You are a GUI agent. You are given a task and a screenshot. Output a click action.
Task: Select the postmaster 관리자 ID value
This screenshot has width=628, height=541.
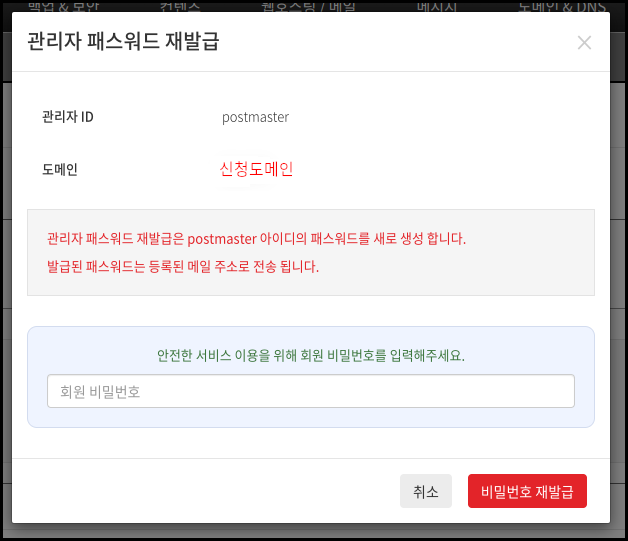tap(256, 117)
